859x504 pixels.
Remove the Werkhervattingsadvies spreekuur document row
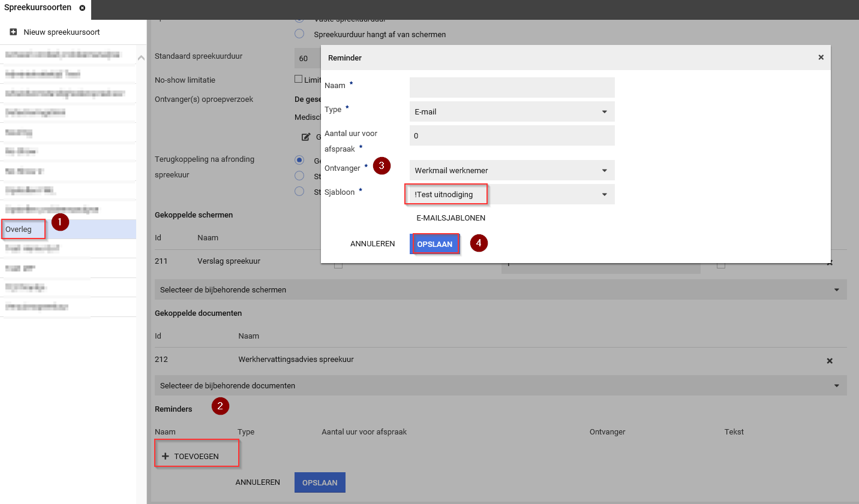(830, 361)
